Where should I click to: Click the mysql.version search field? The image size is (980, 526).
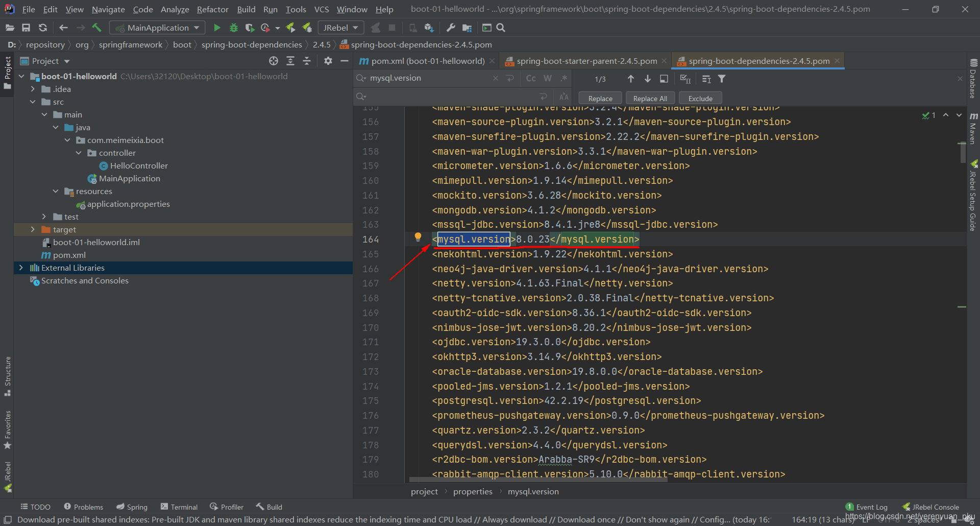coord(430,78)
